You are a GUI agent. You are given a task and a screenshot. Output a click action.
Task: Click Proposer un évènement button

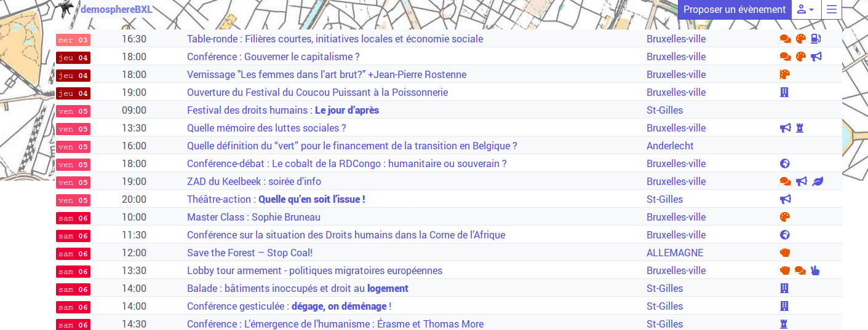pyautogui.click(x=735, y=10)
